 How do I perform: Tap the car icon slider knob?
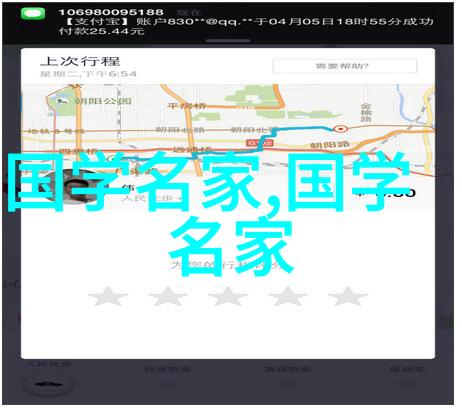pyautogui.click(x=49, y=384)
